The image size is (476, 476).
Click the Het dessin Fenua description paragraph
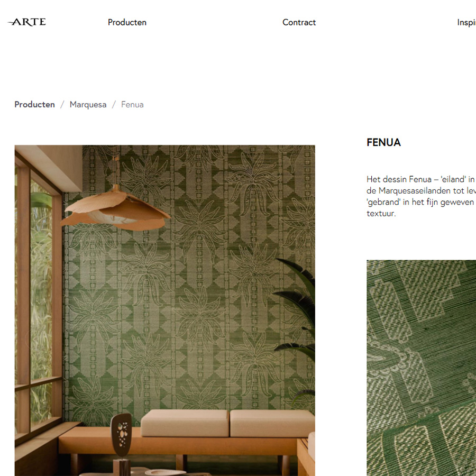[421, 196]
